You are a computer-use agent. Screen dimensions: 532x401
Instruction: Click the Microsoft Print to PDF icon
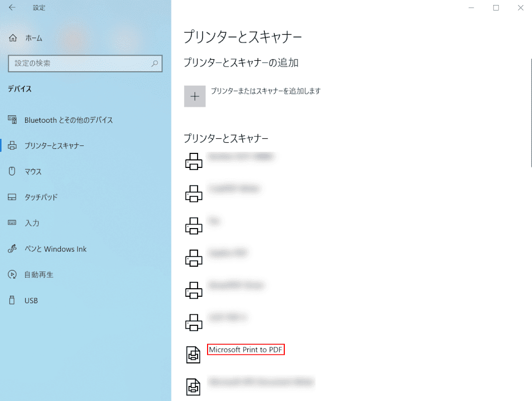(x=194, y=355)
